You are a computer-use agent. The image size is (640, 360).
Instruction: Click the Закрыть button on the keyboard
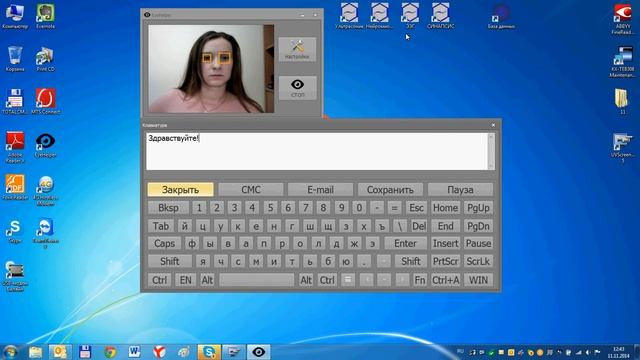click(180, 190)
